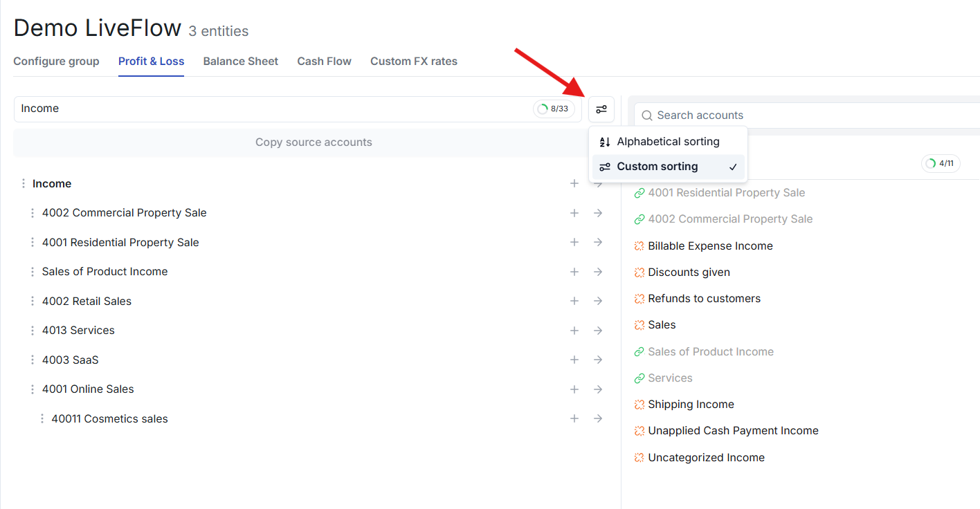Click the drag handle for 4001 Online Sales
Screen dimensions: 980x509
(x=33, y=389)
